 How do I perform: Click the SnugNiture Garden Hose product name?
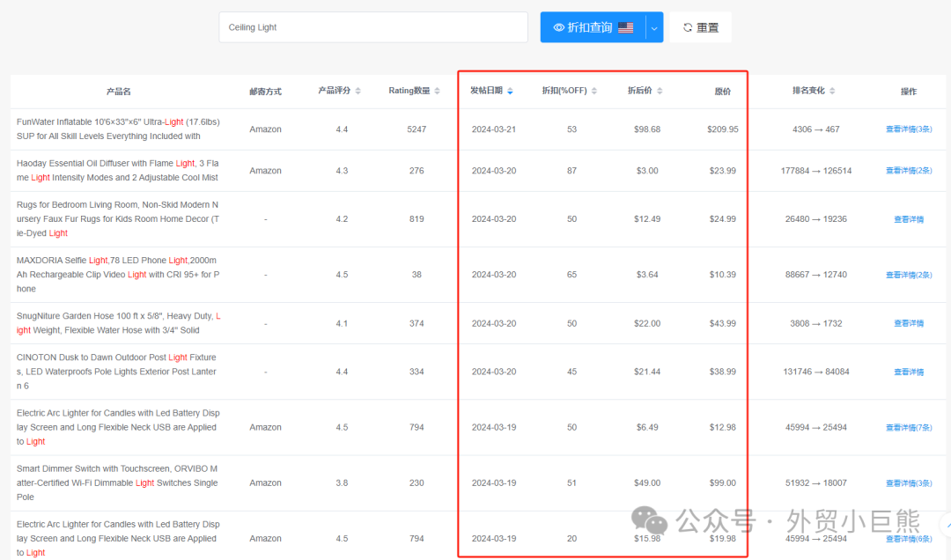[118, 323]
